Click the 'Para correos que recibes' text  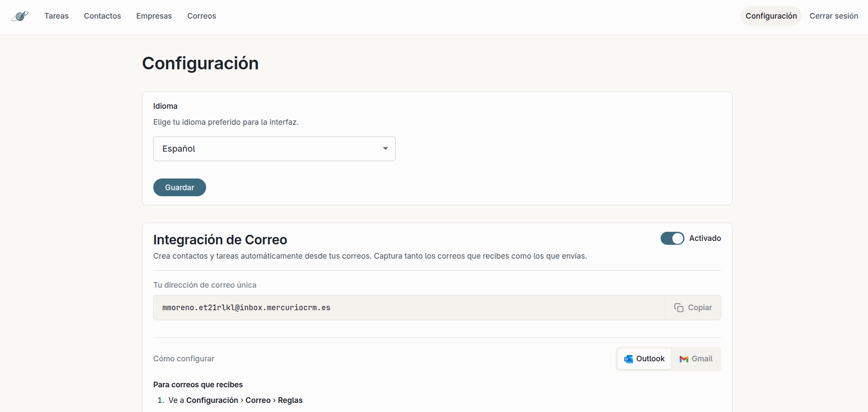coord(198,385)
